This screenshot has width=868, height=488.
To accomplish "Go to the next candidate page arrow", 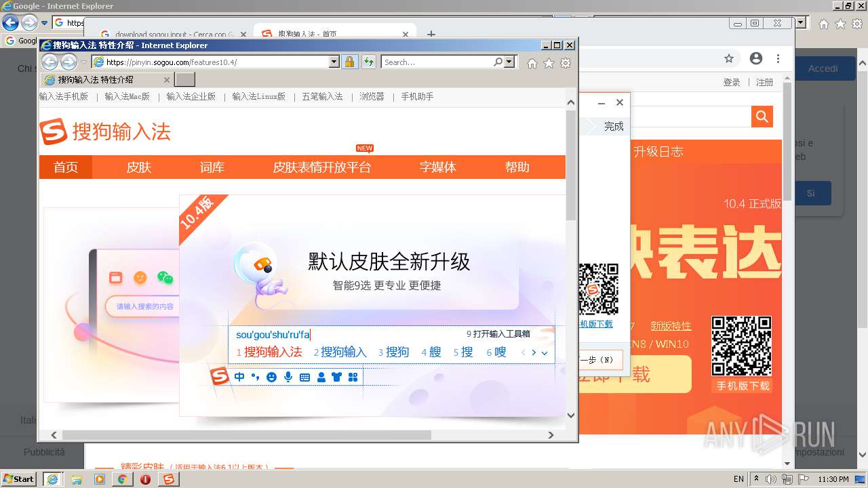I will 534,352.
